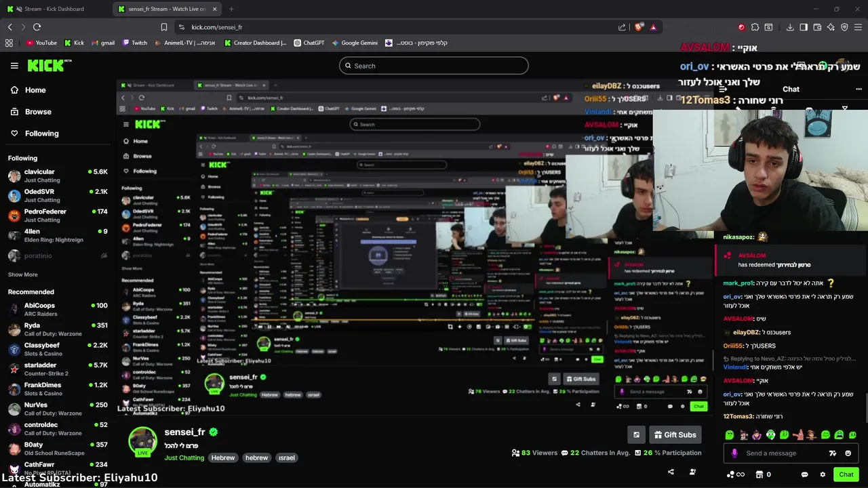Click the address bar URL

tap(217, 27)
